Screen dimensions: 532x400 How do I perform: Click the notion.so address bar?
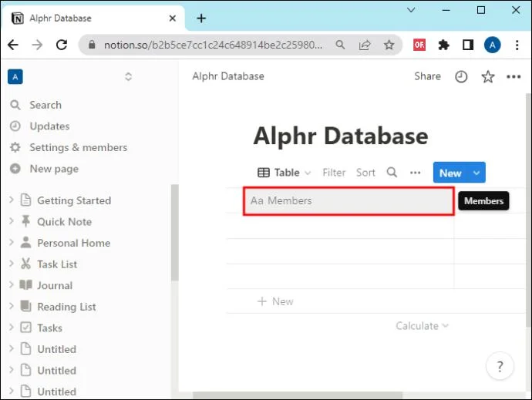(213, 45)
